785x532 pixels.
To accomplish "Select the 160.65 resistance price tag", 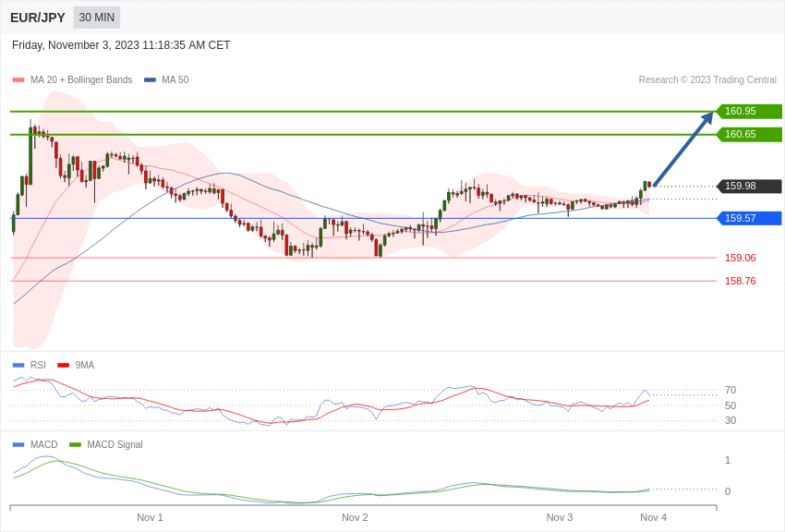I will (750, 134).
